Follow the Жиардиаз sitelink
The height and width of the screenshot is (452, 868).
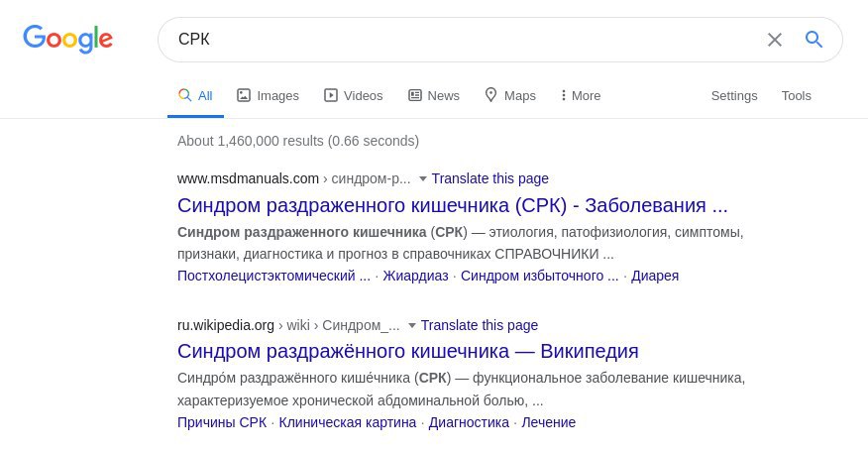coord(415,276)
